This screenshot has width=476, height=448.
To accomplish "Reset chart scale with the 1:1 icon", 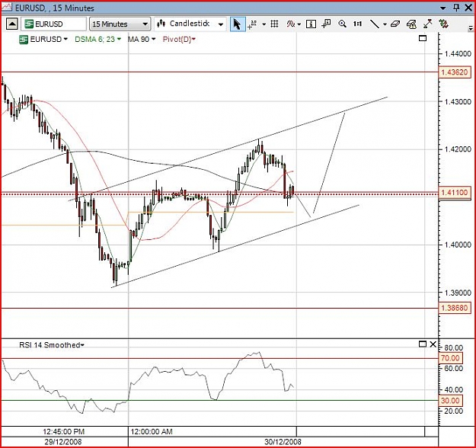I will coord(358,24).
